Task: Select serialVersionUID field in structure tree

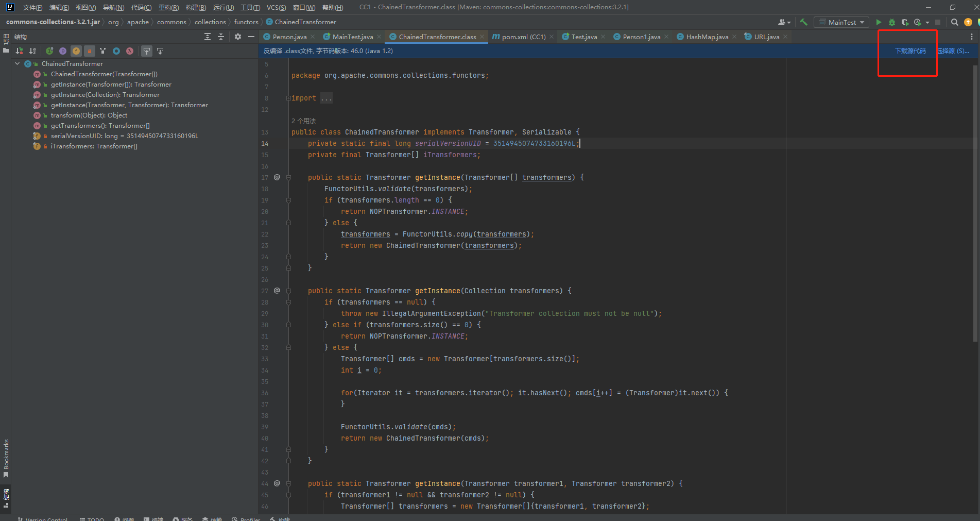Action: click(124, 136)
